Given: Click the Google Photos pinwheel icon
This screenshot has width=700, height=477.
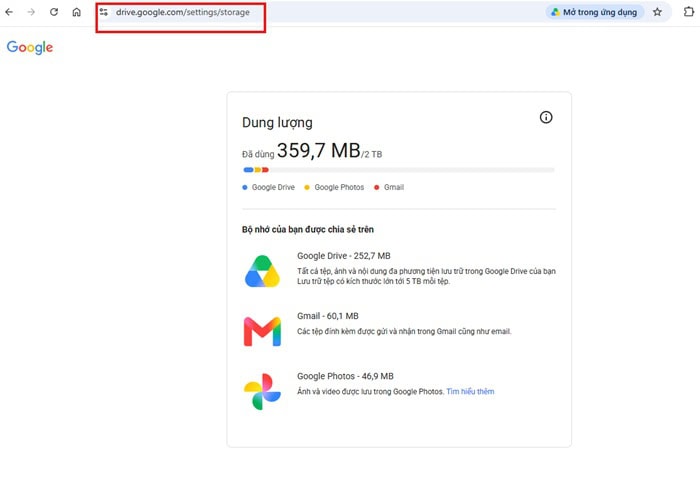Looking at the screenshot, I should click(262, 392).
